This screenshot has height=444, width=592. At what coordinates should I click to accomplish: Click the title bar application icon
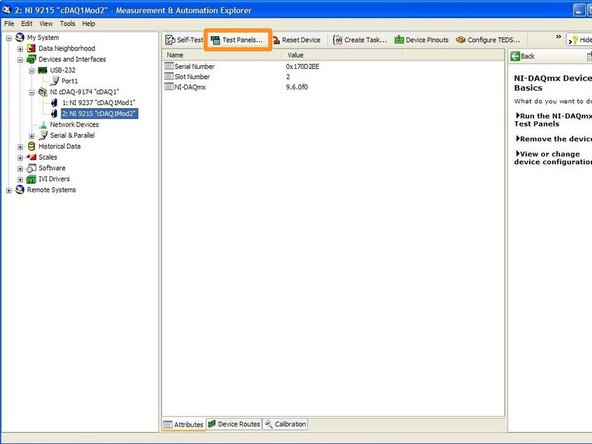[x=6, y=9]
